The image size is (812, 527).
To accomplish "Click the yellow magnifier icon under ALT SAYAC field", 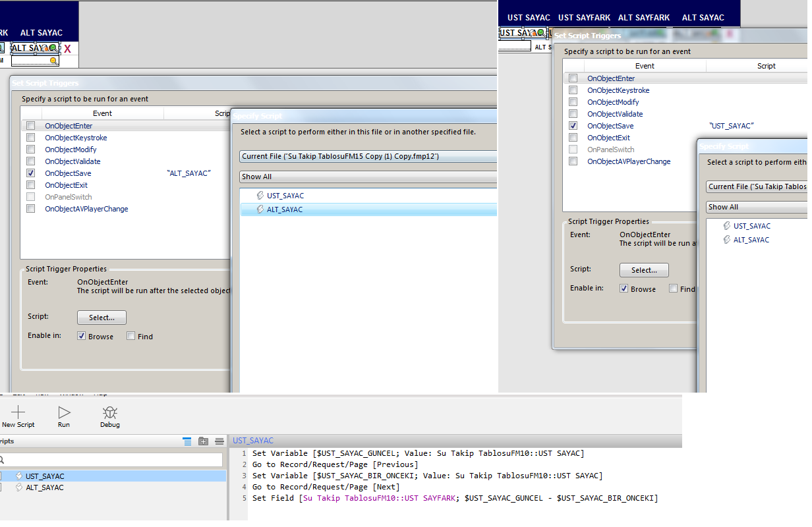I will [x=53, y=61].
